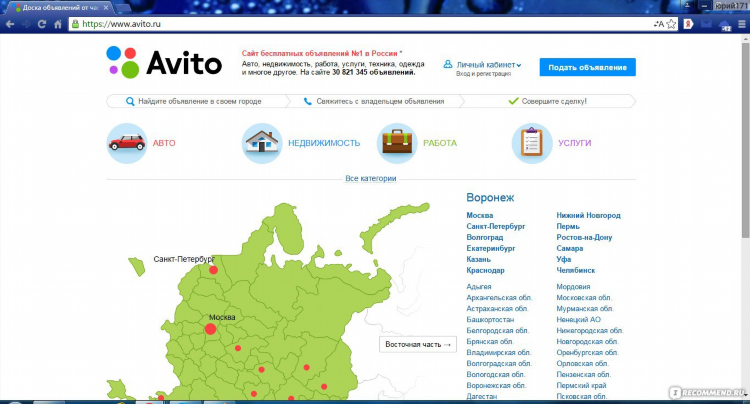Click the Yandex extension icon

pyautogui.click(x=688, y=24)
